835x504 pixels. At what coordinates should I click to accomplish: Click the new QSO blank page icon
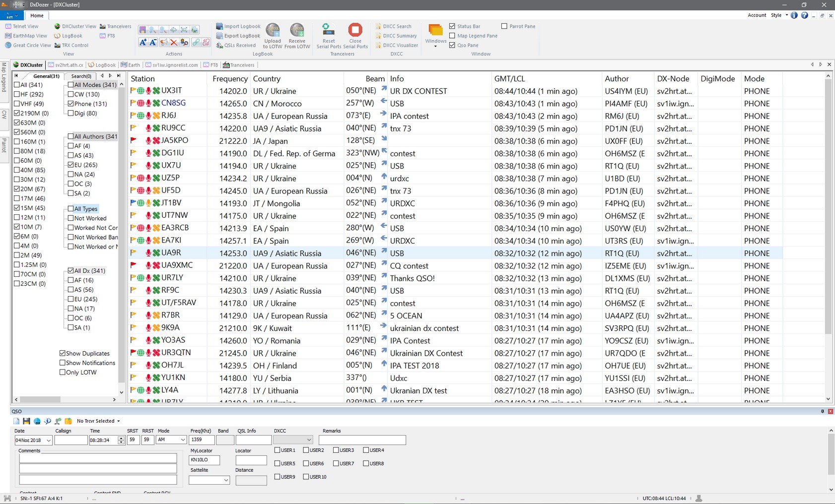point(16,421)
